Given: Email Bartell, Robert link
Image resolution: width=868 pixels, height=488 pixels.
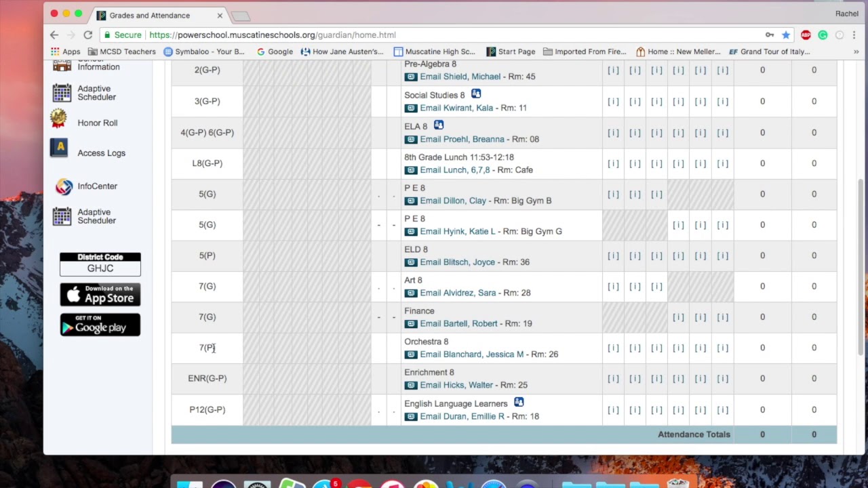Looking at the screenshot, I should point(458,323).
